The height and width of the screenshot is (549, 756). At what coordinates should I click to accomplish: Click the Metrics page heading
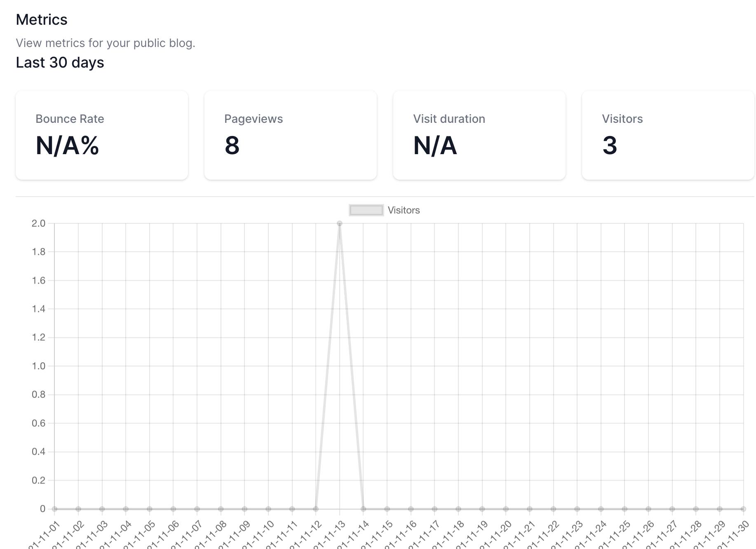click(x=42, y=20)
